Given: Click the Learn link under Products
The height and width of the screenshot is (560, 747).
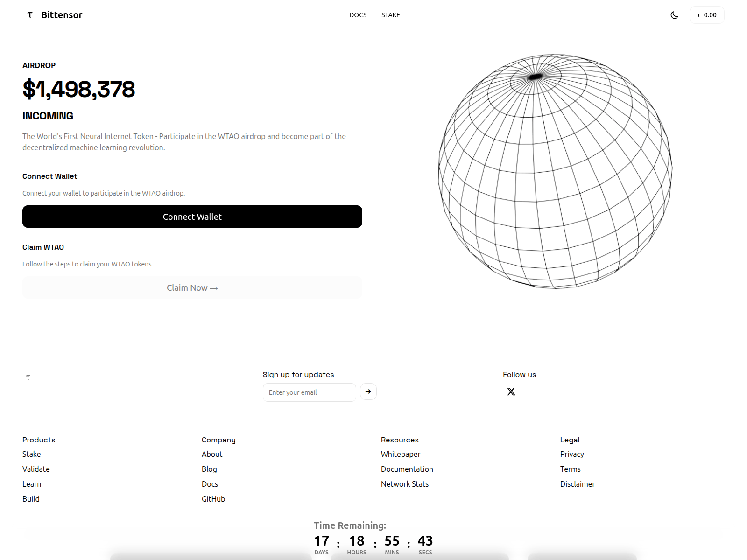Looking at the screenshot, I should [x=32, y=484].
